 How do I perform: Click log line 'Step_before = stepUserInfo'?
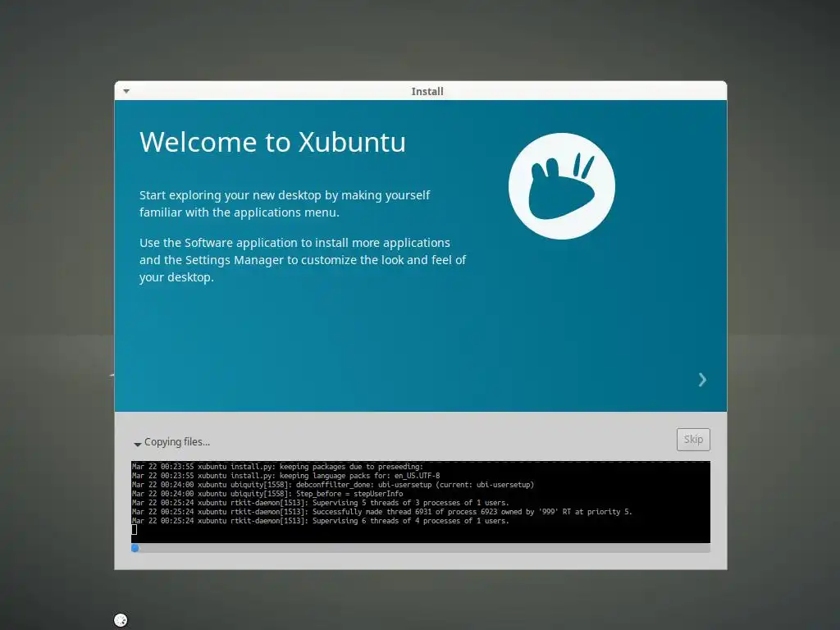tap(267, 494)
